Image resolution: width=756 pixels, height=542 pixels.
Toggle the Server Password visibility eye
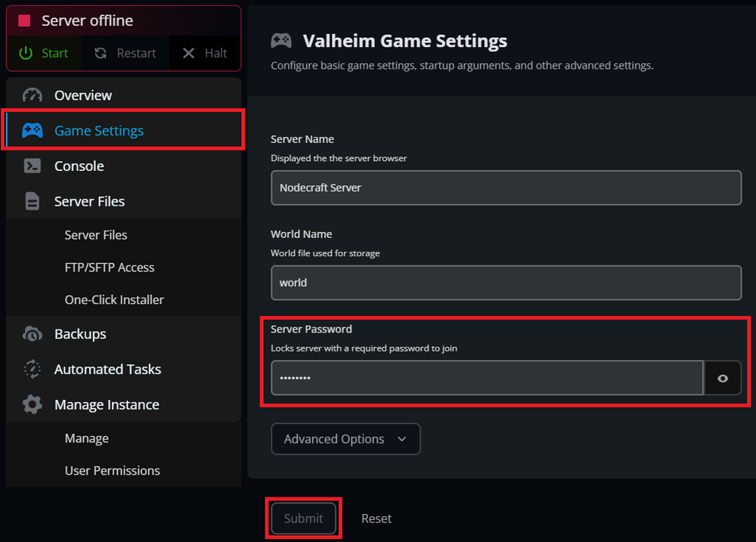point(723,378)
